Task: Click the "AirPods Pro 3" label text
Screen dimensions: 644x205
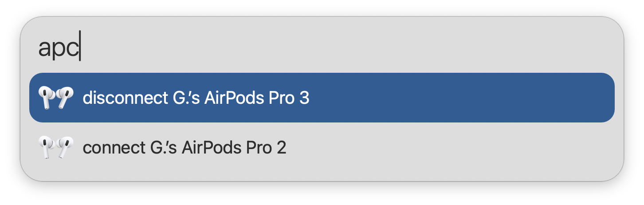Action: 256,98
